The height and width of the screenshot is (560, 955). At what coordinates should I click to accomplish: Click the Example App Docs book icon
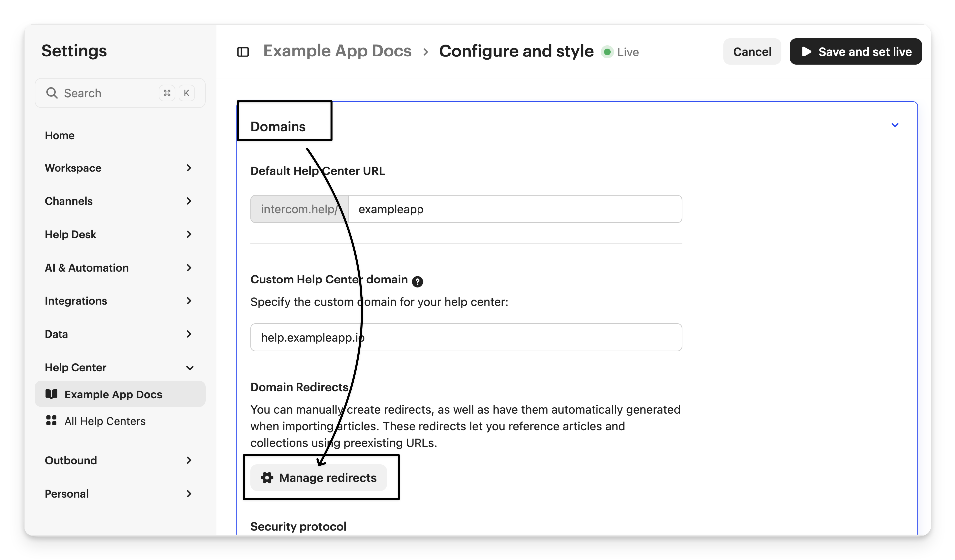pos(51,394)
